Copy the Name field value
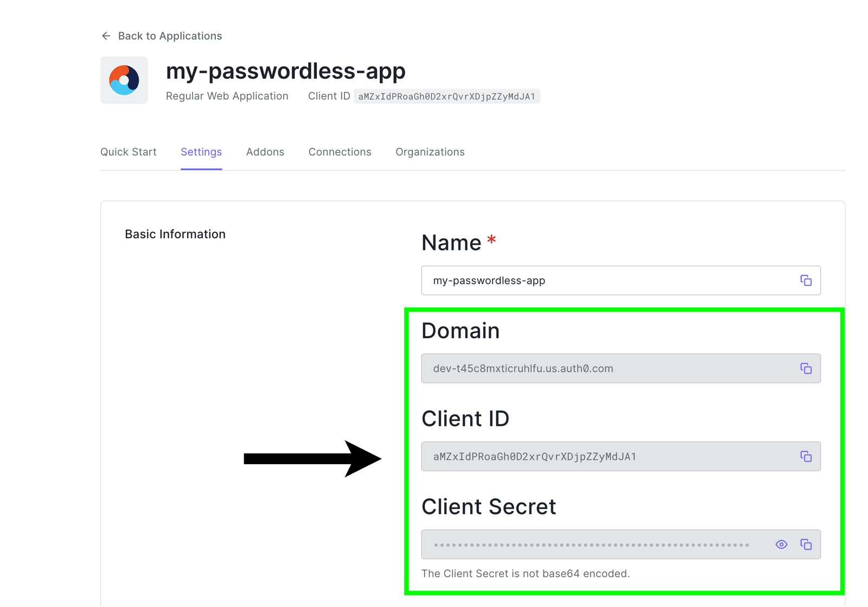Screen dimensions: 868x607 (x=806, y=280)
